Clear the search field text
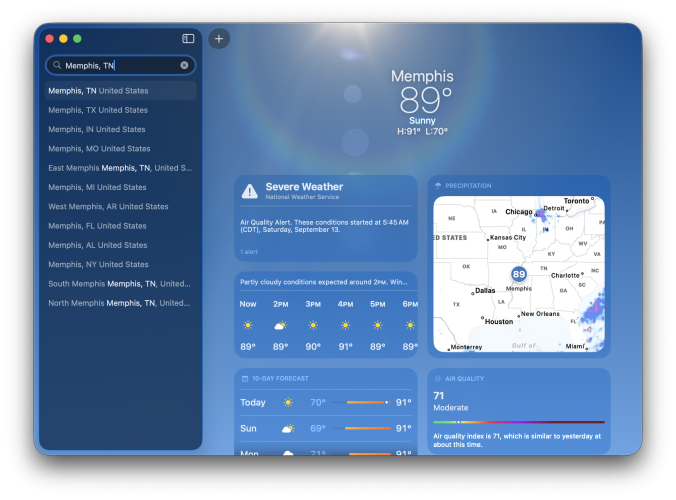Image resolution: width=676 pixels, height=500 pixels. (x=184, y=65)
